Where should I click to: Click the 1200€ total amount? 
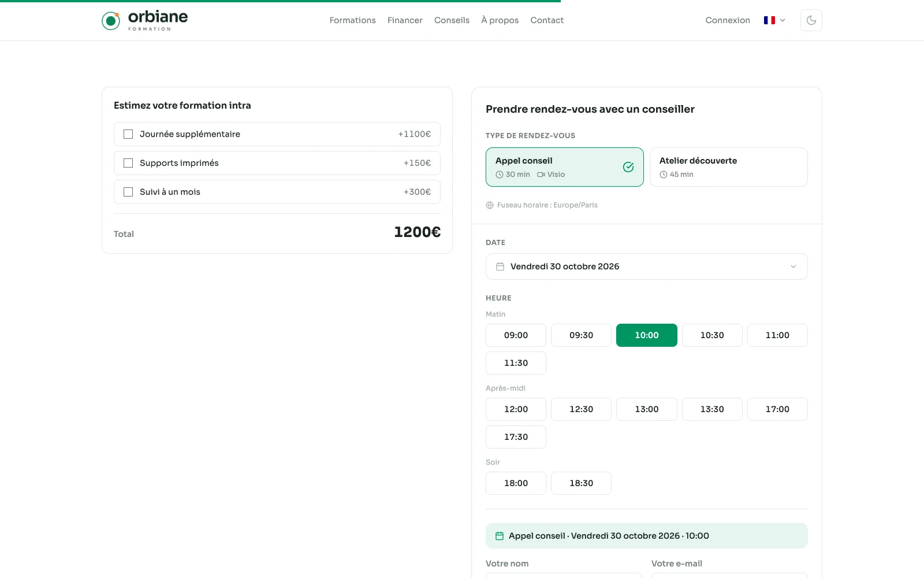coord(417,232)
